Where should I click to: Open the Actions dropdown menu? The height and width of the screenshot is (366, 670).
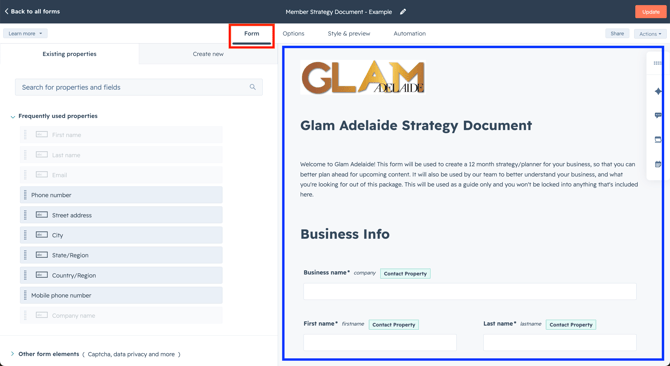[x=650, y=34]
